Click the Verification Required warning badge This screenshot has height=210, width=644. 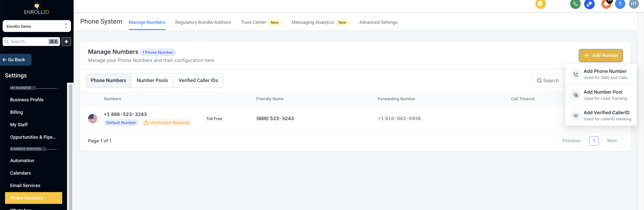click(166, 122)
